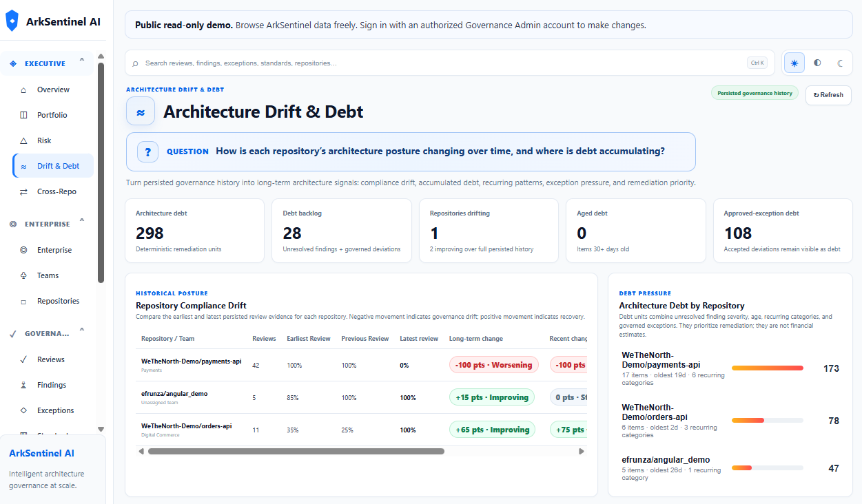Click the Architecture debt 298 card
The image size is (862, 504).
[194, 231]
